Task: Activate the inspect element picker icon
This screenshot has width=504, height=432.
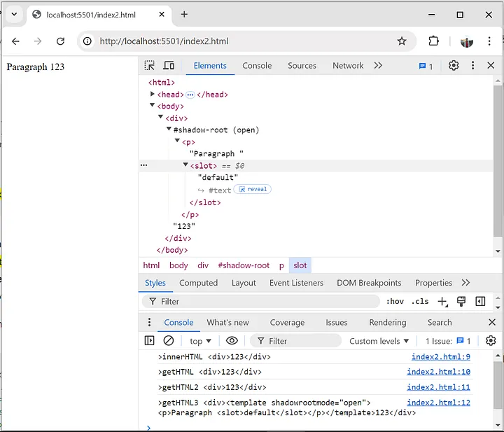Action: point(150,66)
